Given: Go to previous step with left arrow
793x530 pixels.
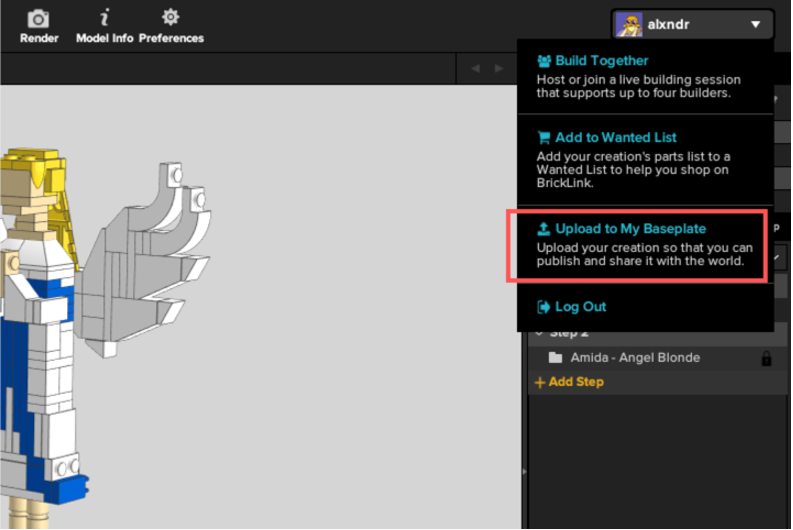Looking at the screenshot, I should click(x=475, y=68).
